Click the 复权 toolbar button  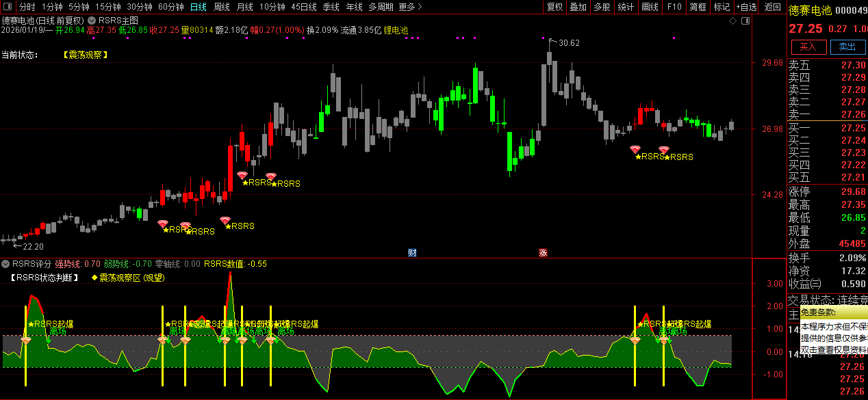555,7
